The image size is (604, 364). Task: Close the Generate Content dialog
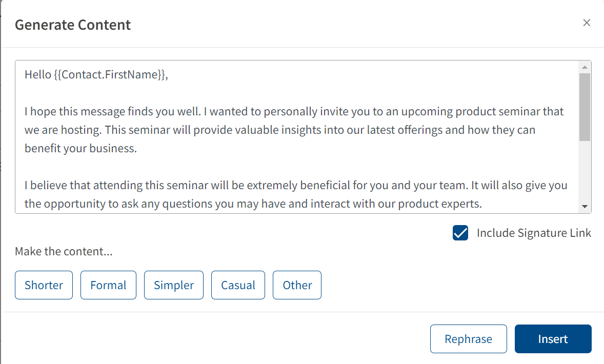(x=586, y=23)
